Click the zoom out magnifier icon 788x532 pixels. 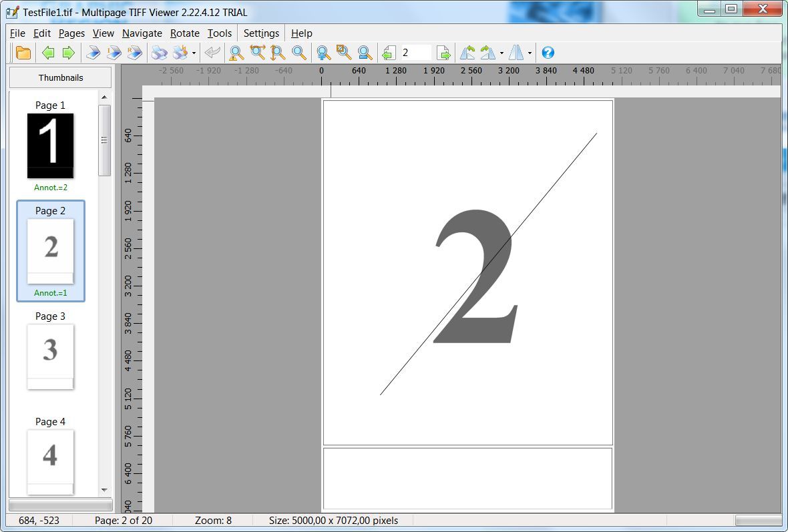click(x=365, y=53)
